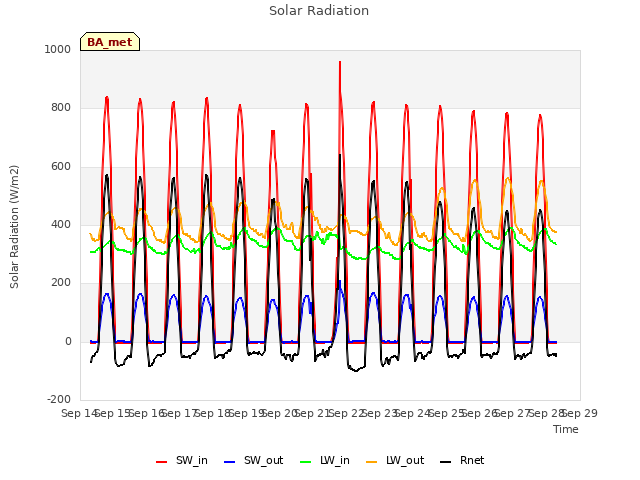This screenshot has height=480, width=640.
Task: Click the green LW_in legend swatch
Action: point(305,462)
